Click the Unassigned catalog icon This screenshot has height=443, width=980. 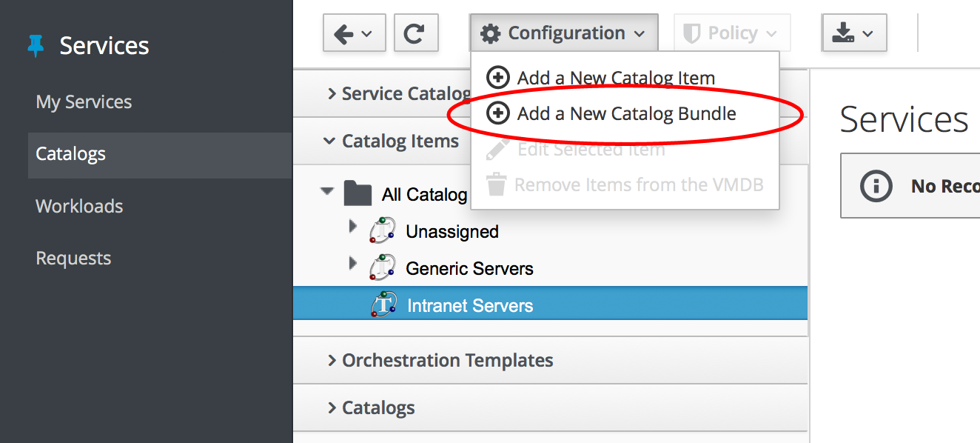tap(383, 231)
